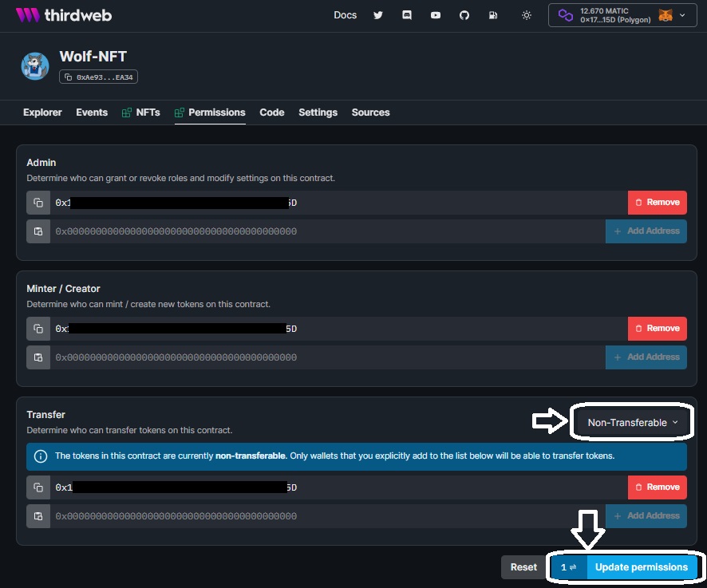The height and width of the screenshot is (588, 707).
Task: Click the 12.670 MATIC balance text
Action: coord(604,11)
